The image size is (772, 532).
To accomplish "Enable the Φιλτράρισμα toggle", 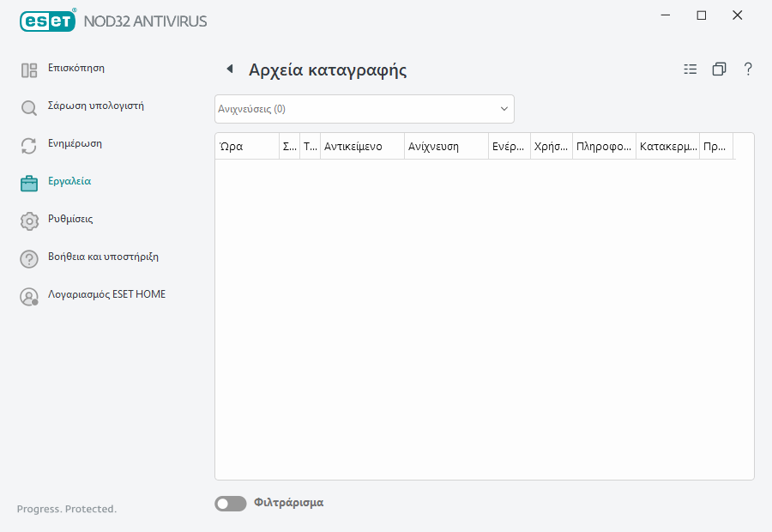I will [230, 503].
